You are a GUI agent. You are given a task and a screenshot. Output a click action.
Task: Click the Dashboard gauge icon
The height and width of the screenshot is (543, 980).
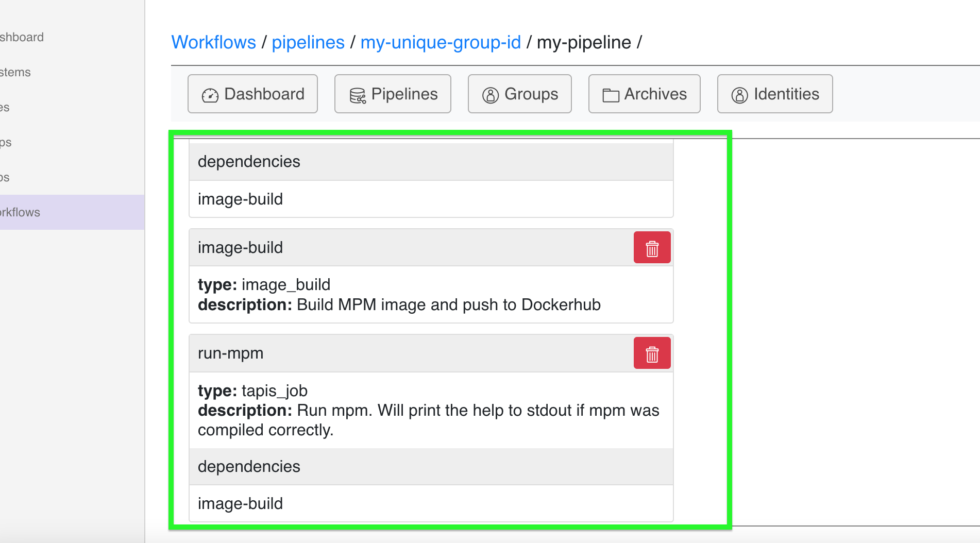click(x=210, y=95)
